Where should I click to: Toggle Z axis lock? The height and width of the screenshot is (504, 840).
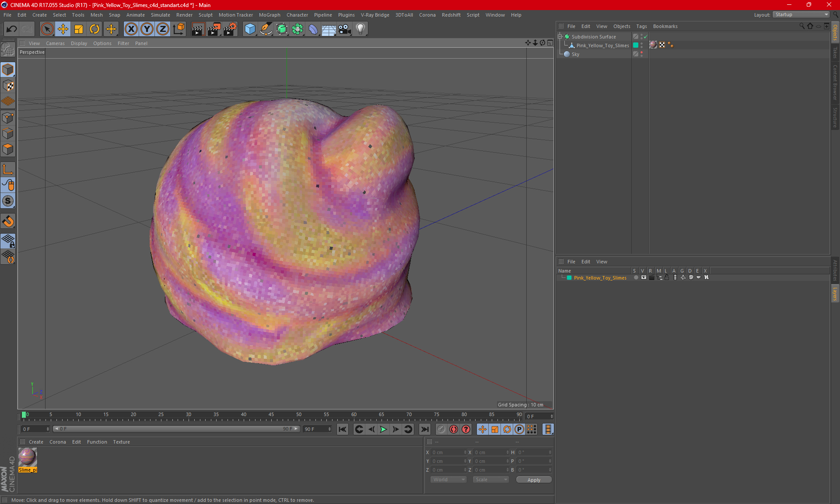point(163,29)
